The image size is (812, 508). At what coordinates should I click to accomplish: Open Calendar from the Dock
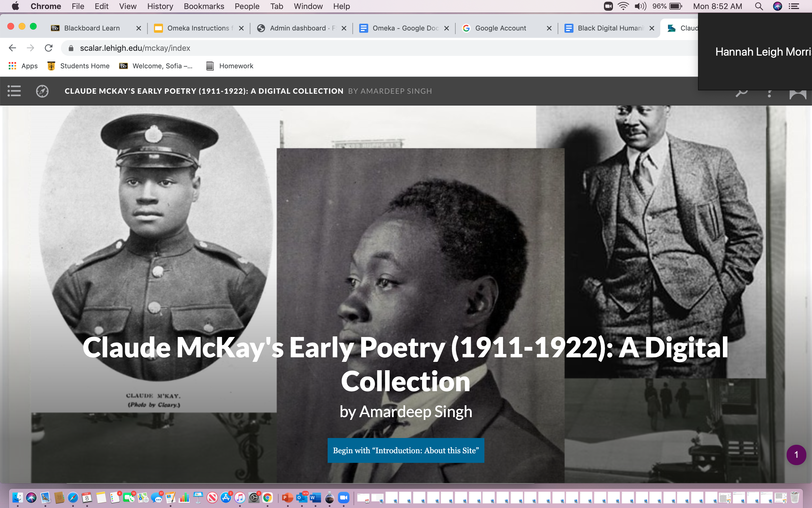(87, 498)
